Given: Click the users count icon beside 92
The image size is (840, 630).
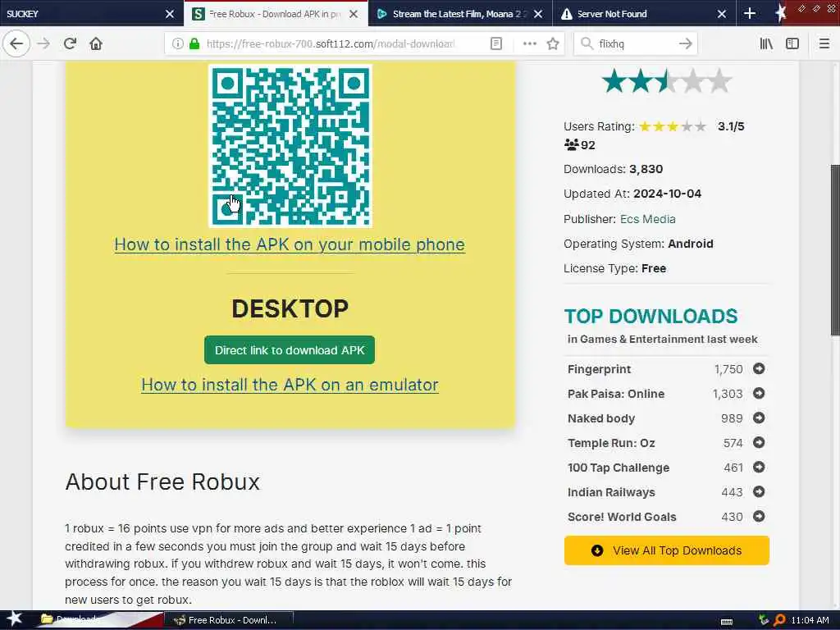Looking at the screenshot, I should (572, 144).
